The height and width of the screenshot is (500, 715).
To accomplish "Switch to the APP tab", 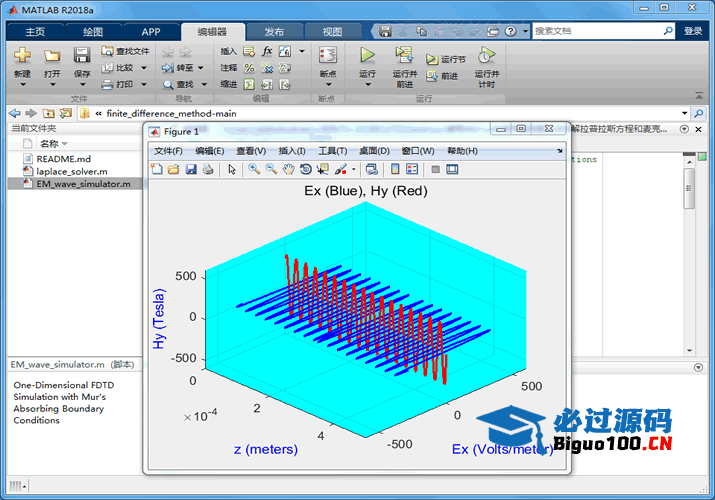I will [150, 31].
